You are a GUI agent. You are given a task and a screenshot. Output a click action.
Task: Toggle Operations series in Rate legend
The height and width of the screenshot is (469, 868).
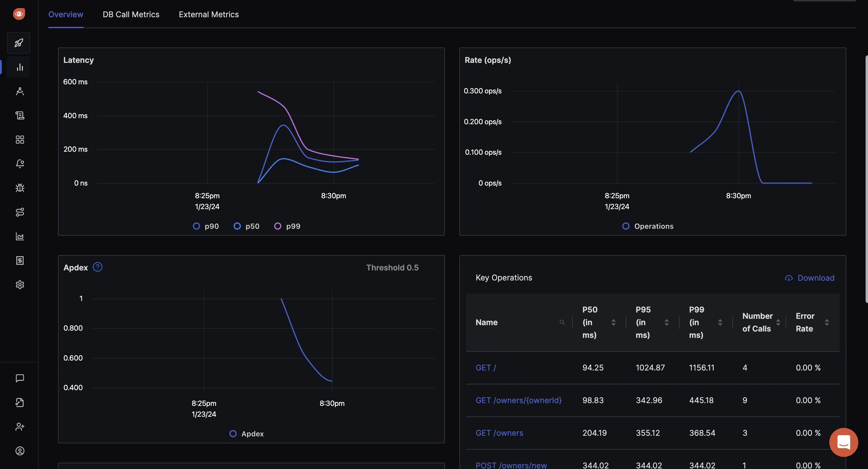[648, 226]
